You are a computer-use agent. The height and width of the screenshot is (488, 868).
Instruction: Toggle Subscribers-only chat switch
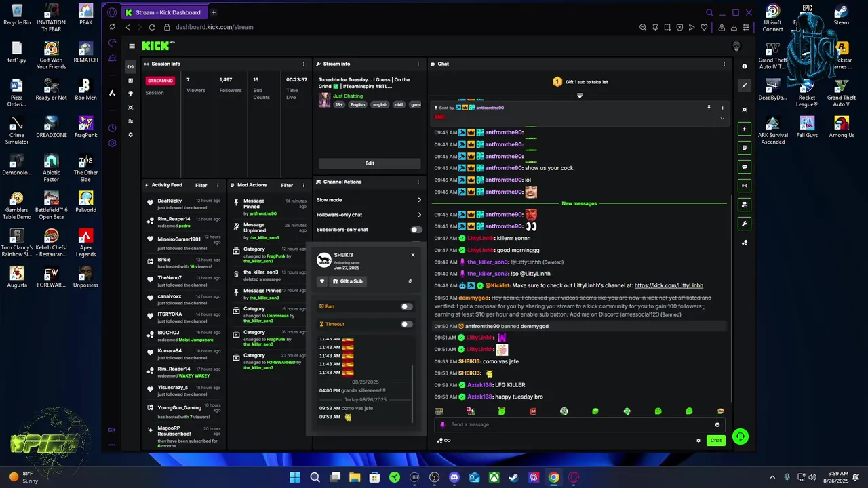point(416,230)
